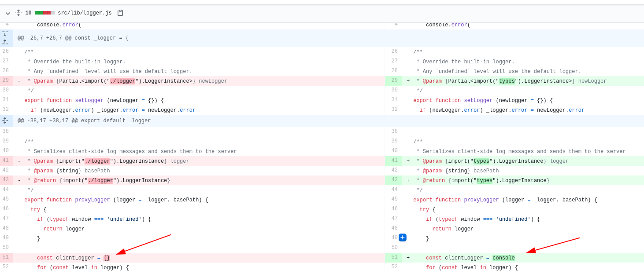Select the @@ -38,17 +38,17 @@ hunk header
This screenshot has height=274, width=644.
pyautogui.click(x=84, y=121)
